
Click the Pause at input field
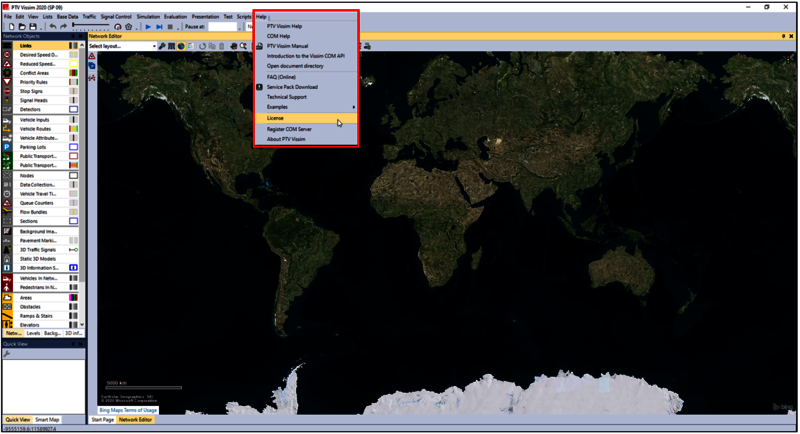tap(222, 27)
